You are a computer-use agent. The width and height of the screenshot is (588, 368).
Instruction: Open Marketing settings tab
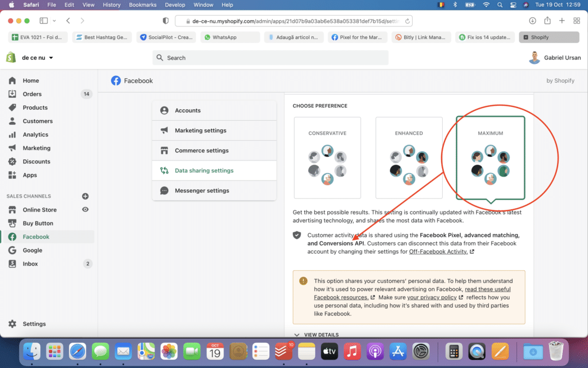214,131
